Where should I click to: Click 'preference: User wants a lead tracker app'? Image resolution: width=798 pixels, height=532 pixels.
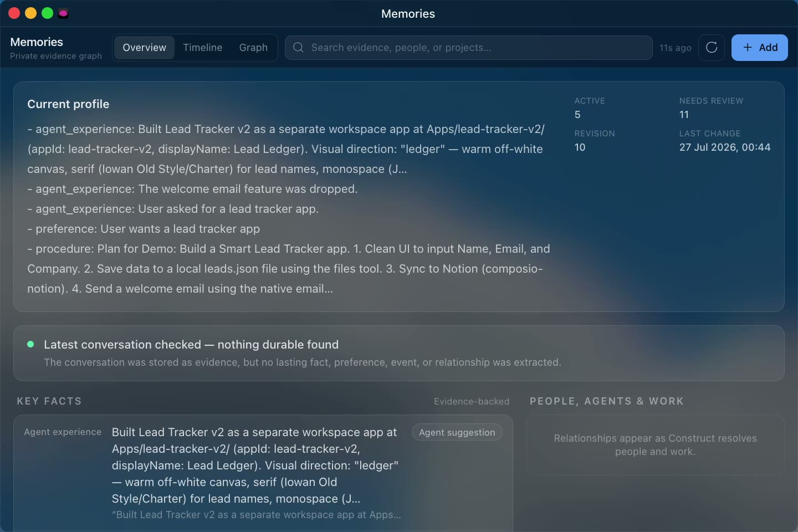point(144,229)
